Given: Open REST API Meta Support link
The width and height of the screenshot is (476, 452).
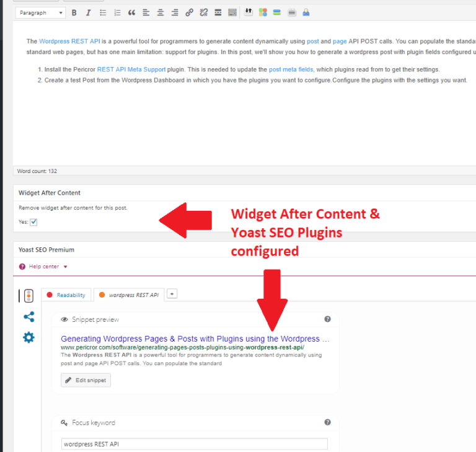Looking at the screenshot, I should pyautogui.click(x=131, y=69).
